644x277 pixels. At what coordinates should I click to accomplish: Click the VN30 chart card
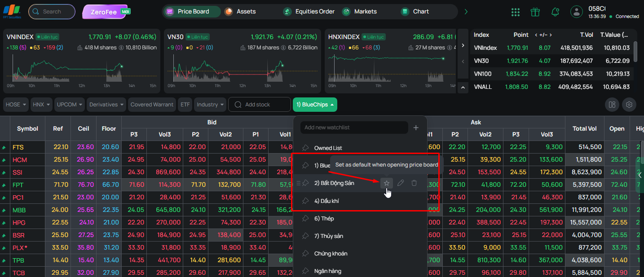tap(242, 61)
